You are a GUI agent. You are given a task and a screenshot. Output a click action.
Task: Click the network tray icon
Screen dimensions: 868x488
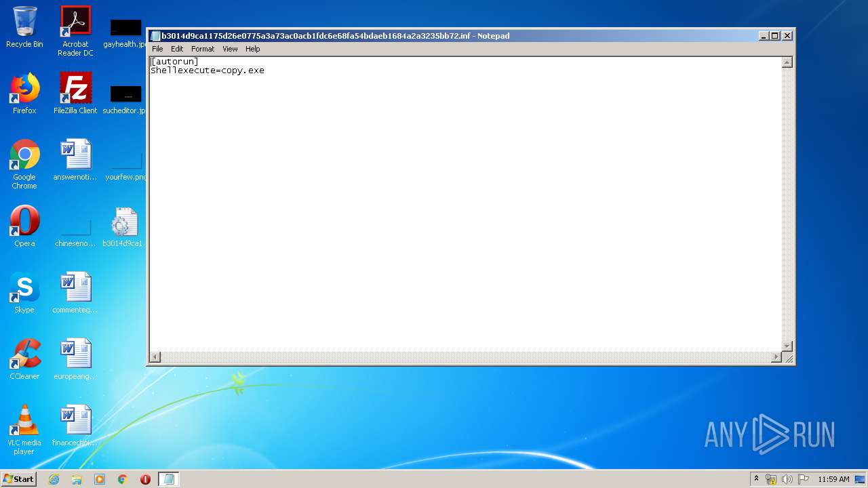[771, 479]
